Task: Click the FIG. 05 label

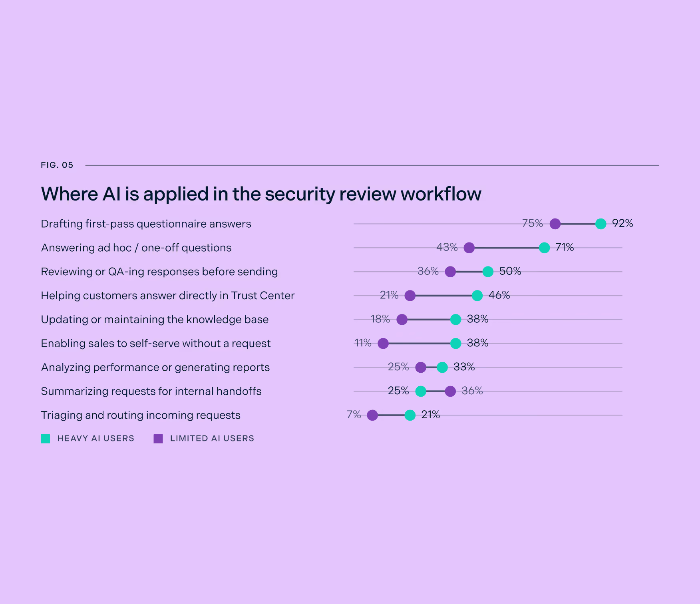Action: pyautogui.click(x=57, y=165)
